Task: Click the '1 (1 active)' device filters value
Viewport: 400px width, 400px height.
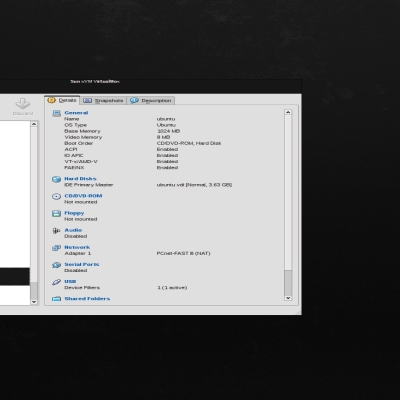Action: click(172, 287)
